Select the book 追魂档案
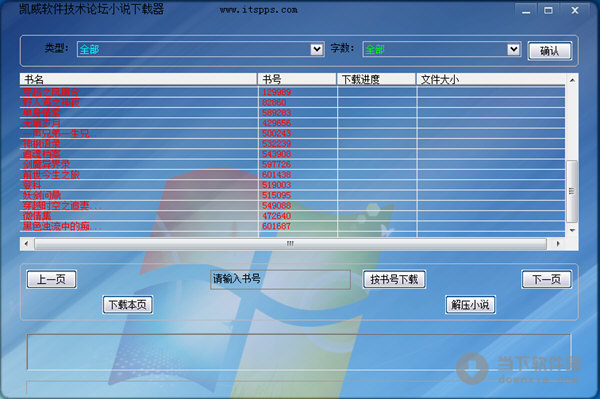Screen dimensions: 600x399 pos(41,154)
